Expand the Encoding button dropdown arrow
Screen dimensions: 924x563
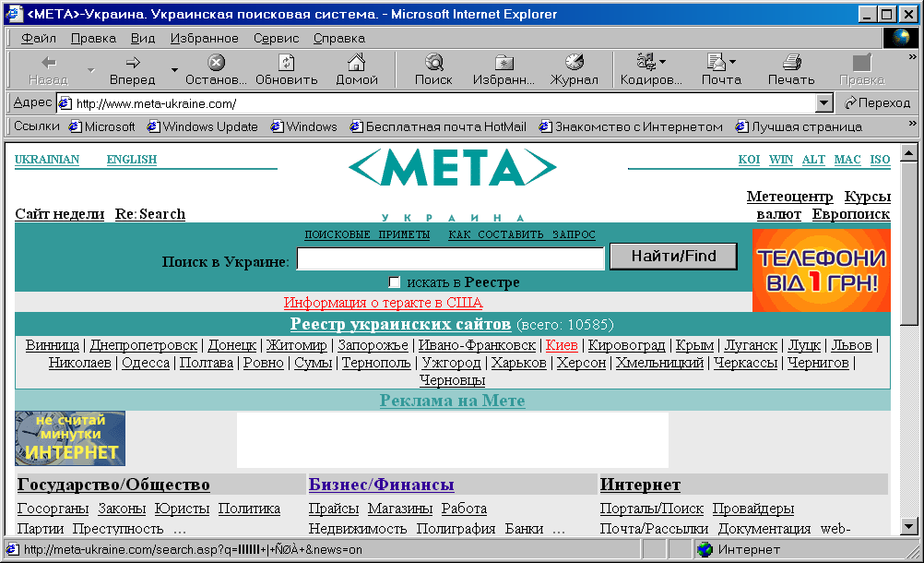point(662,61)
